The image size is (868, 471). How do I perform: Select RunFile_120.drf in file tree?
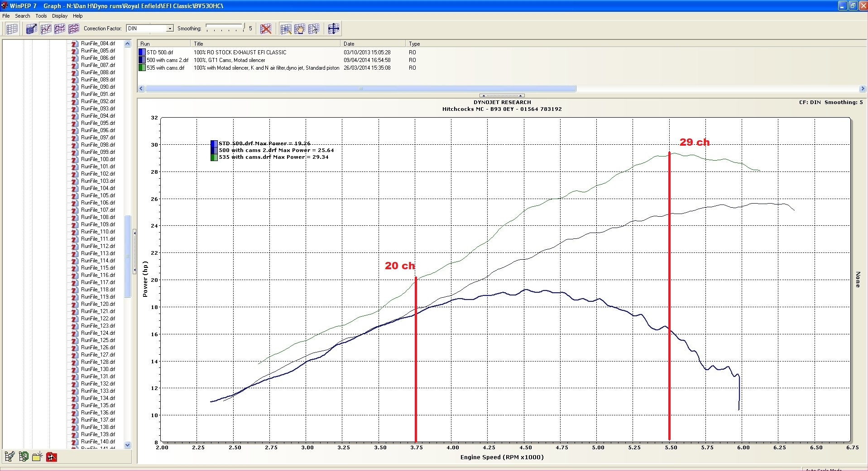(98, 304)
